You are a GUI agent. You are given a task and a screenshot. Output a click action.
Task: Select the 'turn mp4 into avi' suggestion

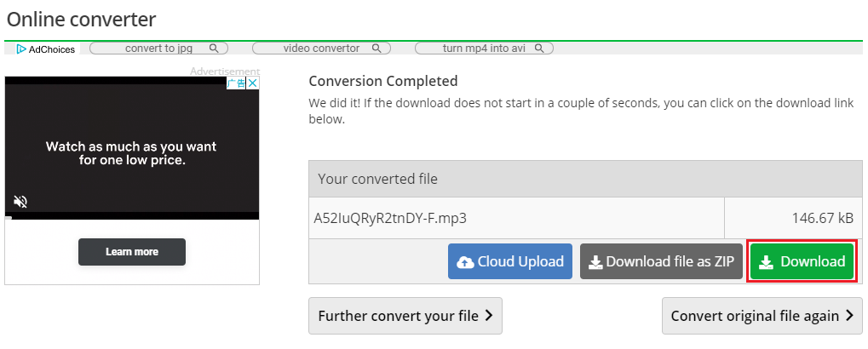tap(485, 49)
